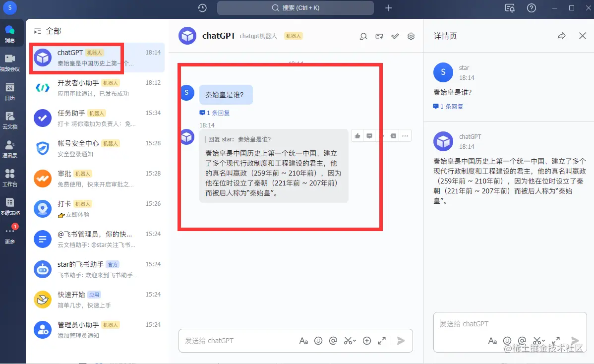Open the history clock icon in title bar
The height and width of the screenshot is (364, 594).
(x=202, y=7)
